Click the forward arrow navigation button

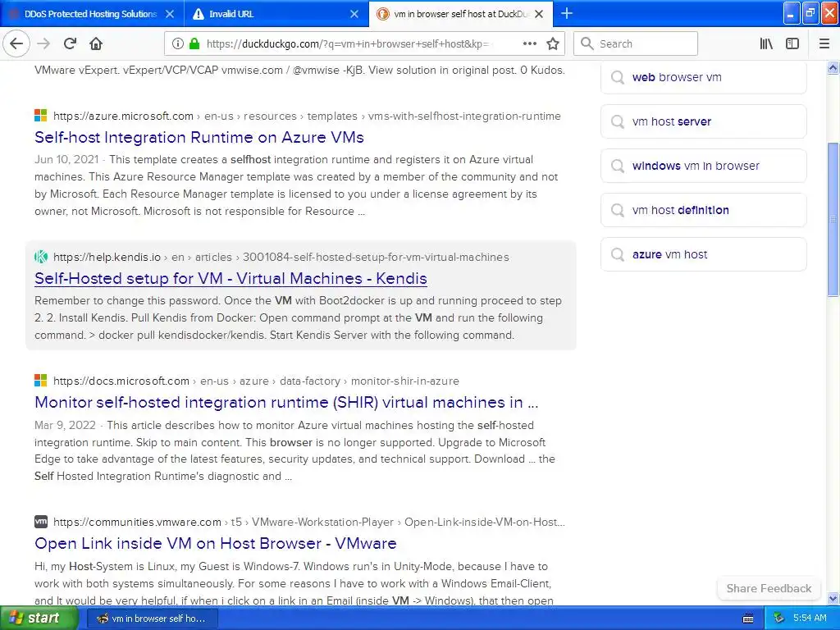coord(43,44)
